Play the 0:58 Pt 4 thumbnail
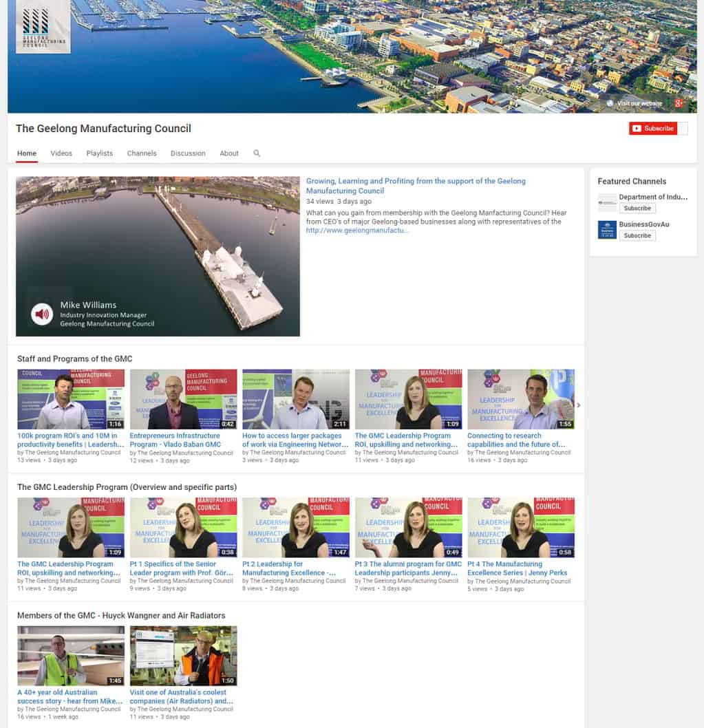This screenshot has width=704, height=728. point(521,528)
